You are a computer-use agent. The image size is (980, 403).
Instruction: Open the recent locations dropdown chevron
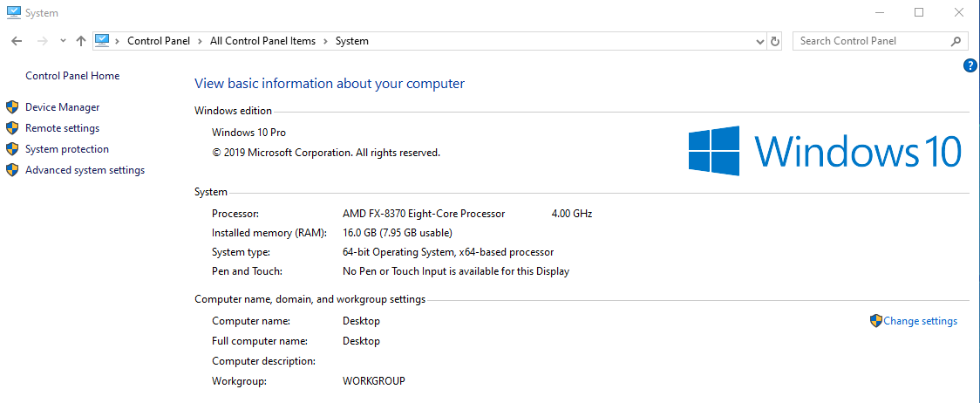click(x=63, y=41)
